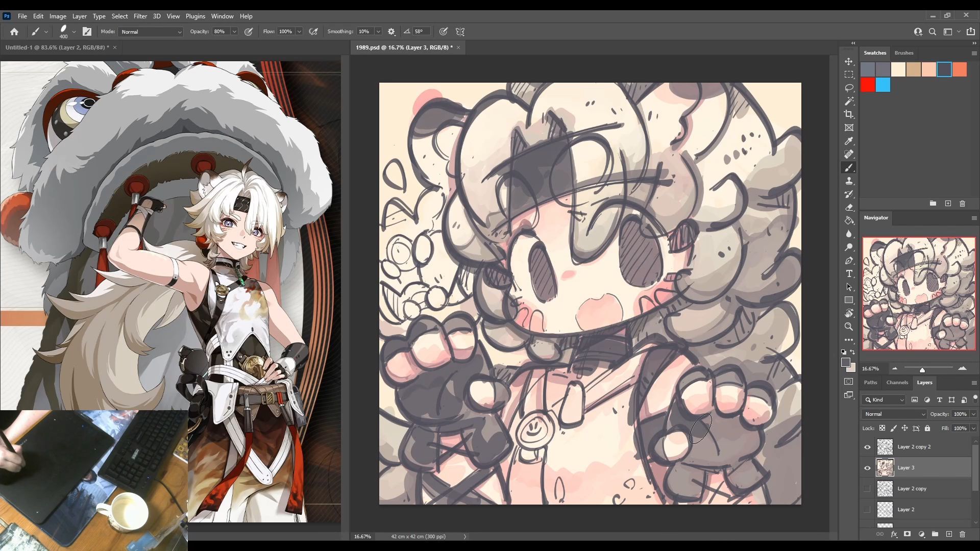Expand the layer Opacity dropdown
The image size is (980, 551).
(973, 414)
